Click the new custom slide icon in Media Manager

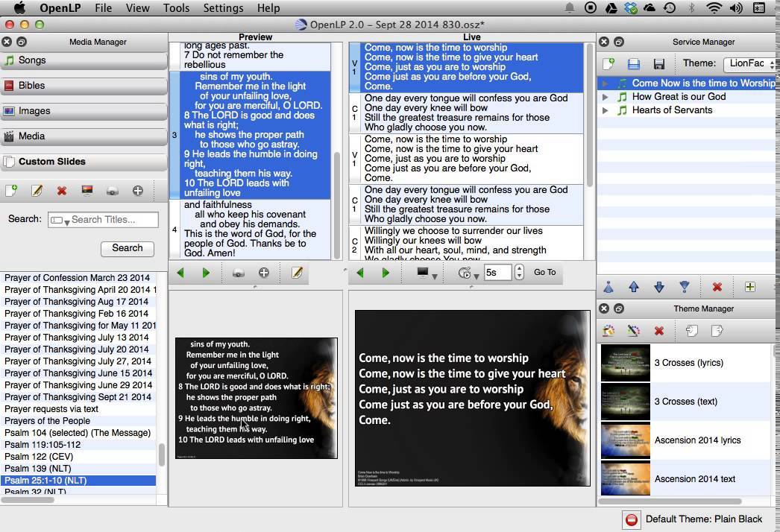point(11,191)
